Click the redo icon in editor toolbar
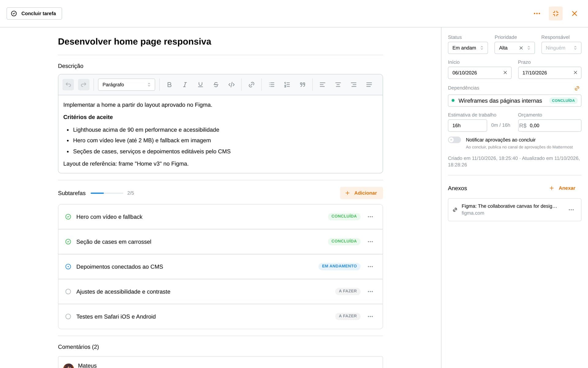The image size is (588, 368). [84, 85]
